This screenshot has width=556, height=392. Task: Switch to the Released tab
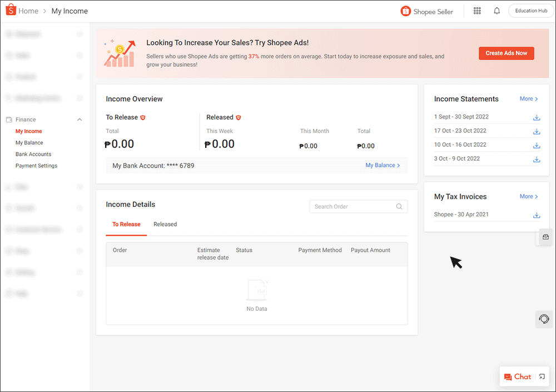click(x=165, y=224)
